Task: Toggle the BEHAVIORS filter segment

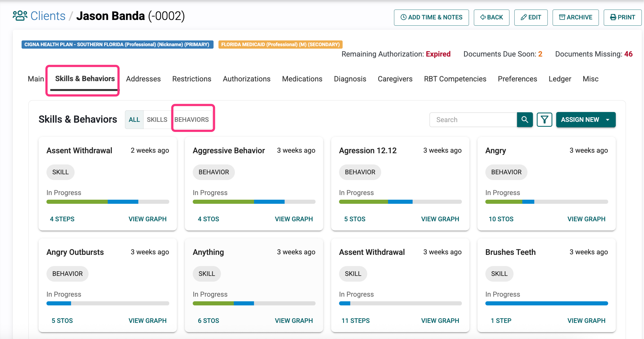Action: [191, 120]
